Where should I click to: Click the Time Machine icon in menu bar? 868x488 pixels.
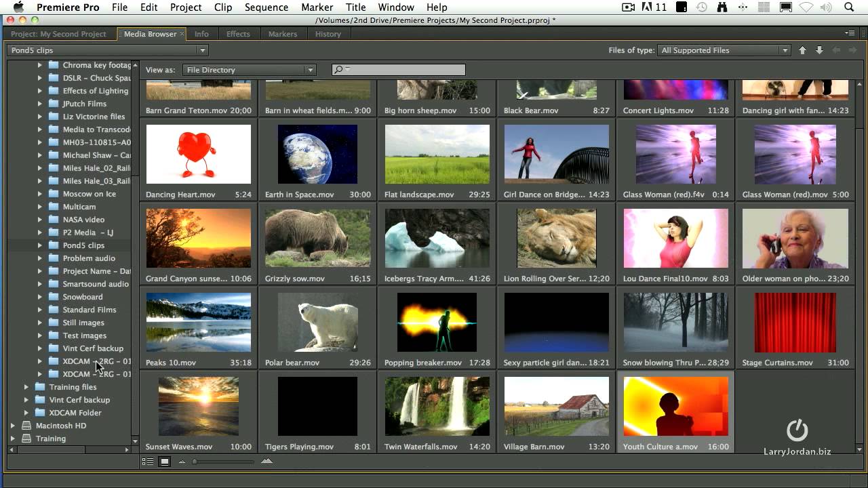[x=702, y=7]
